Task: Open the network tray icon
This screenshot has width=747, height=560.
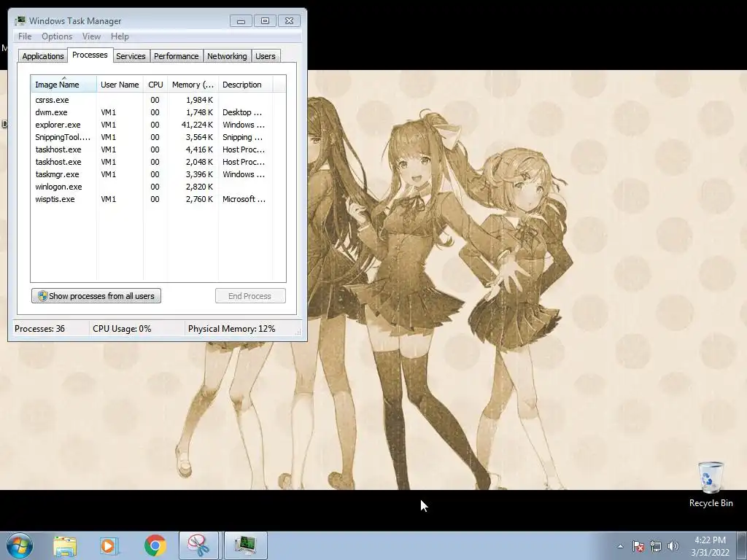Action: pyautogui.click(x=656, y=546)
